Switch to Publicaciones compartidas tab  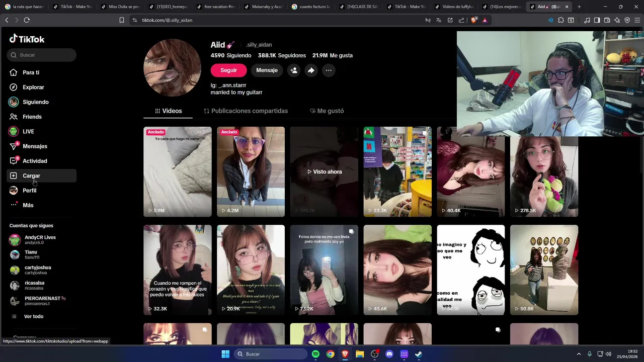246,111
